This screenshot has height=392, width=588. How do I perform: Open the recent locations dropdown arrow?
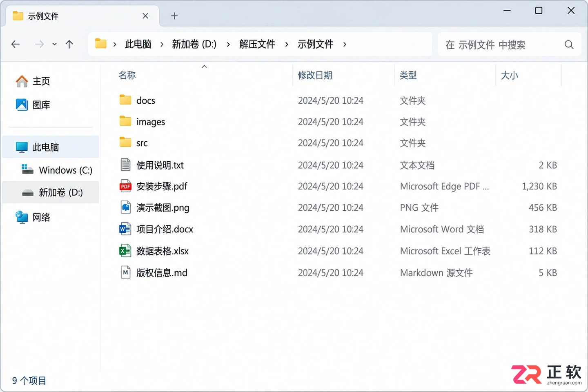54,44
